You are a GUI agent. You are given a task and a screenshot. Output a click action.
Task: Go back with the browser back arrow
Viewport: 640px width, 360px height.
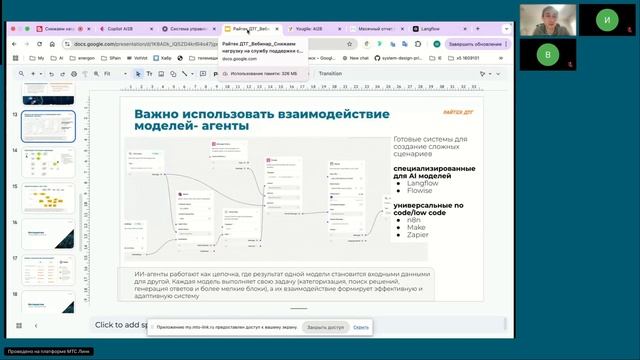(14, 44)
